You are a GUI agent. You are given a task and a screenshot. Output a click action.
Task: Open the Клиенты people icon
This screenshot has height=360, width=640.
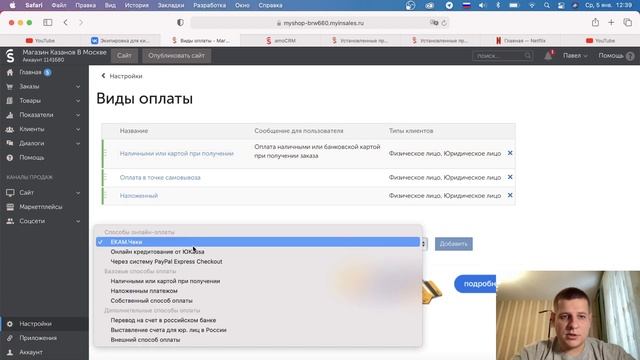[10, 129]
